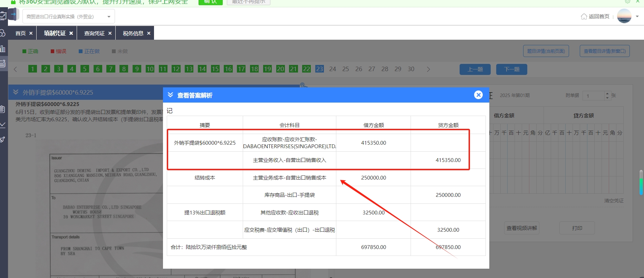Click the green 确认 button in browser banner
Viewport: 644px width, 278px height.
[210, 2]
